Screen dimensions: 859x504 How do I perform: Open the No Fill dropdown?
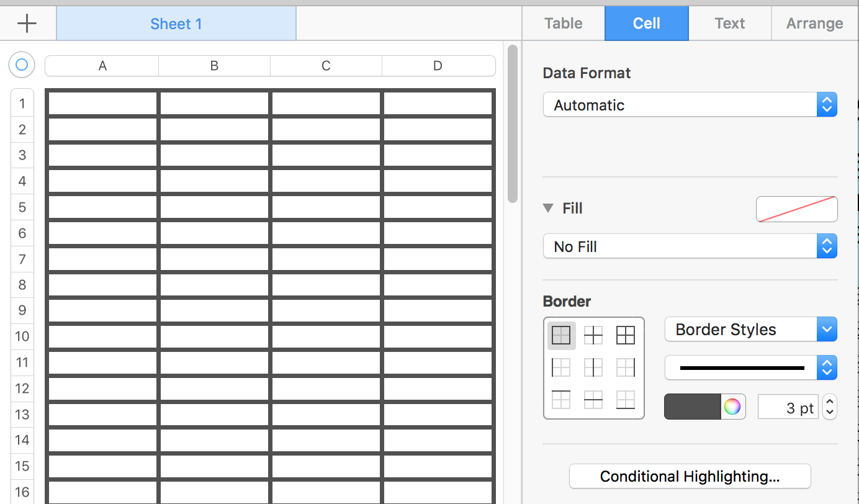coord(690,246)
